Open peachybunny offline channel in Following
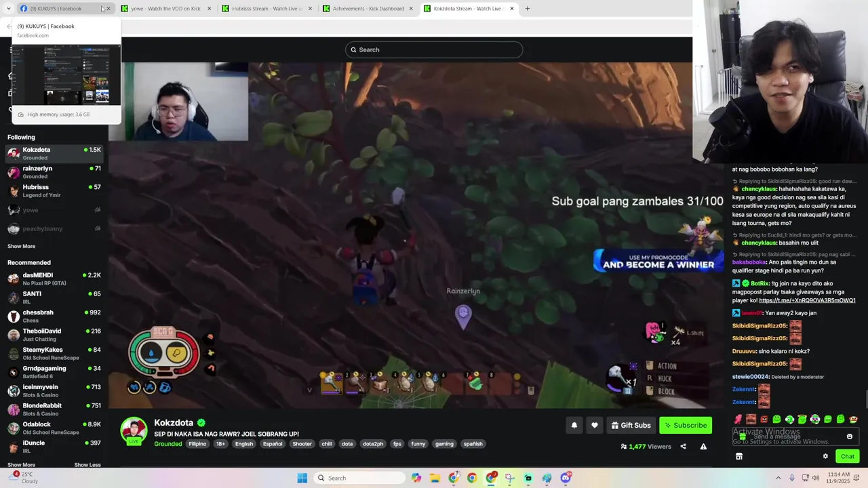Screen dimensions: 868x488 (54, 228)
